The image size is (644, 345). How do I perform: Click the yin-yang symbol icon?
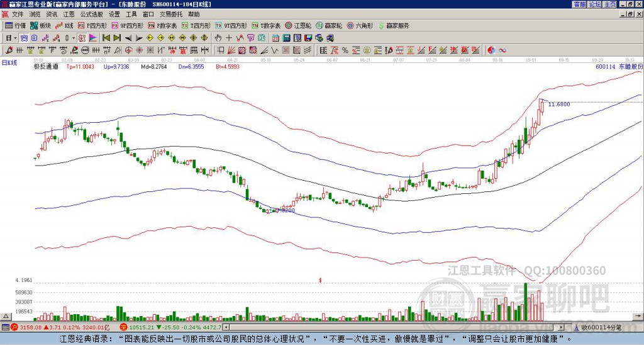(491, 50)
